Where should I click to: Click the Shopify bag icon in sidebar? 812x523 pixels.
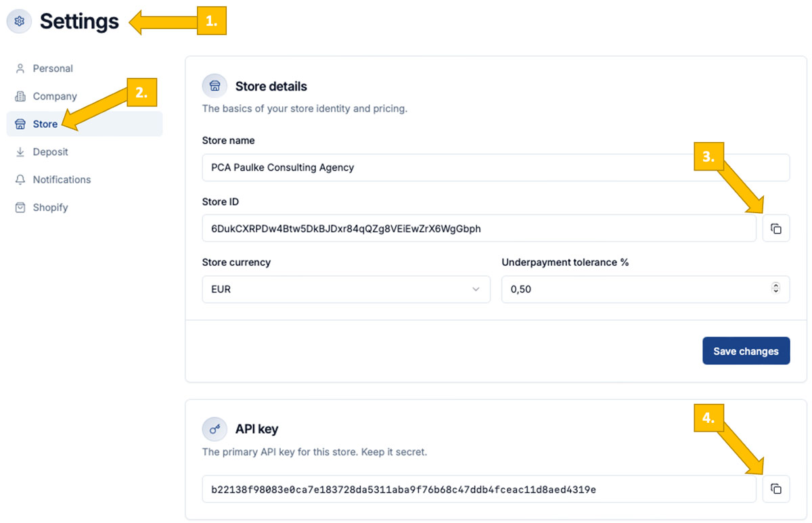20,207
